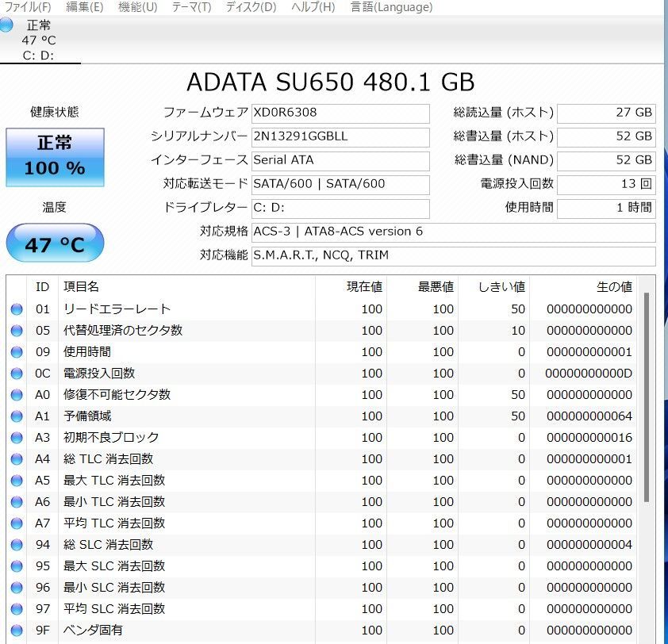Click the status orb for row A0

17,395
